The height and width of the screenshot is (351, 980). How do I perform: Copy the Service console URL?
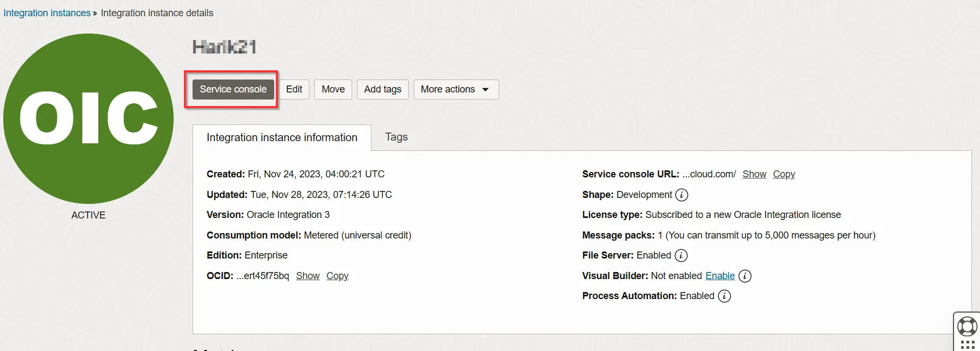[784, 174]
